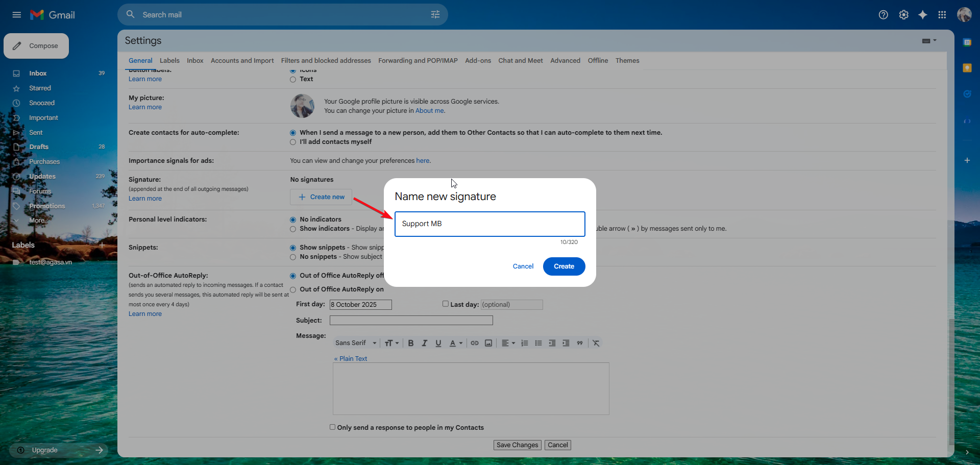Click the search options filter icon
980x465 pixels.
[435, 15]
